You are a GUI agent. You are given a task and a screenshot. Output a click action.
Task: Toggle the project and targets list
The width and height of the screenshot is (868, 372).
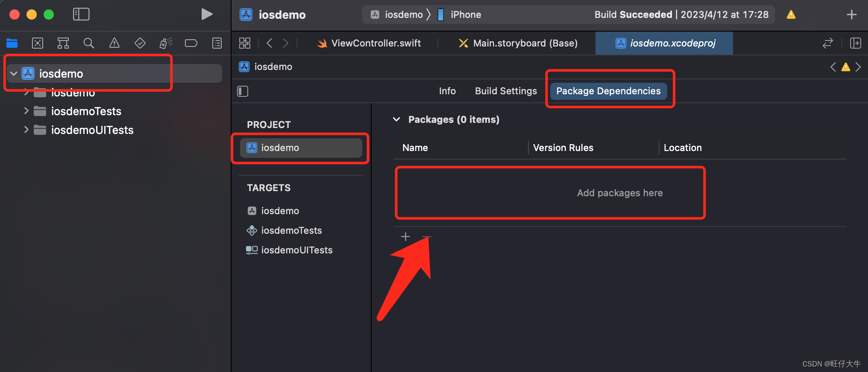[243, 91]
